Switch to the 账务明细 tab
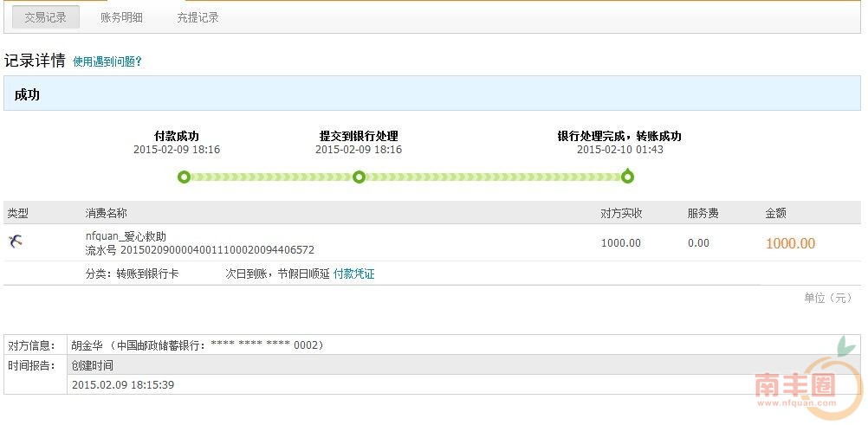 click(121, 17)
